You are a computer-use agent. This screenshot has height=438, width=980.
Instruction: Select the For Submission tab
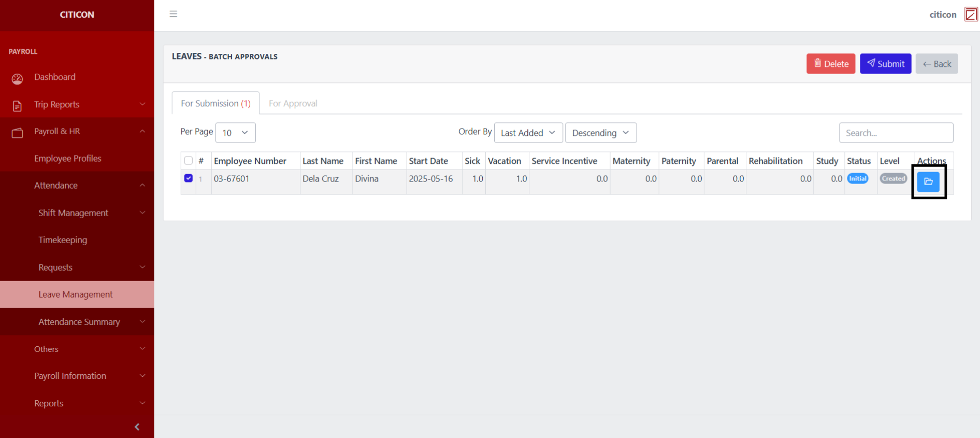point(215,103)
